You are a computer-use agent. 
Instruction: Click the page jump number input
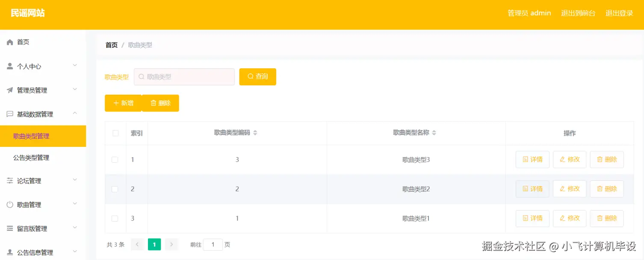(213, 245)
